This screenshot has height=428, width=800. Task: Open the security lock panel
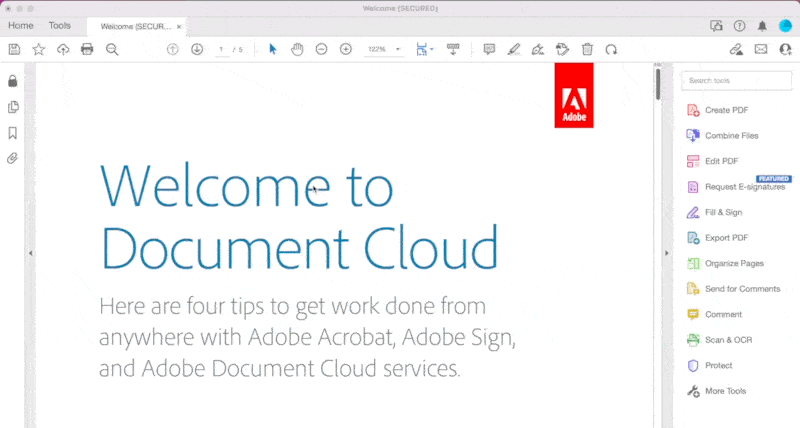(13, 81)
